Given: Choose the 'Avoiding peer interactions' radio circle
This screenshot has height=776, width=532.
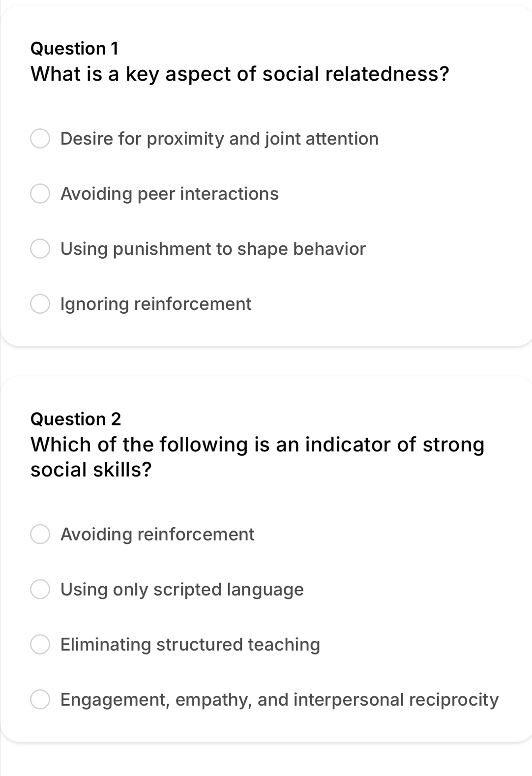Looking at the screenshot, I should (x=40, y=194).
